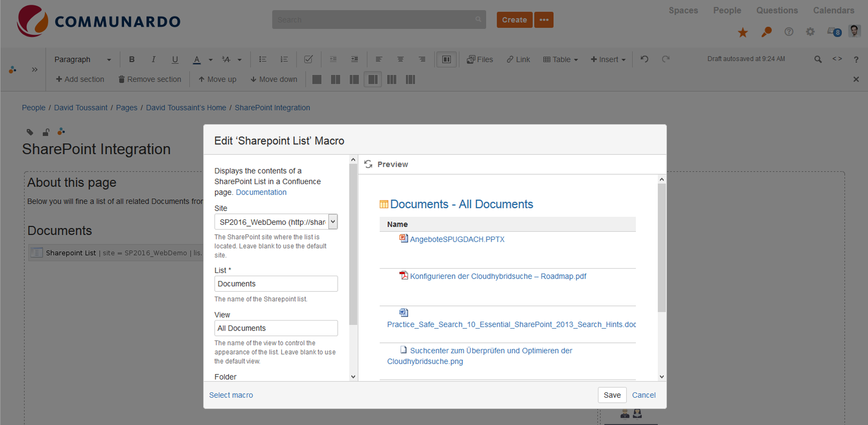Toggle the page layout button
868x425 pixels.
(x=446, y=59)
